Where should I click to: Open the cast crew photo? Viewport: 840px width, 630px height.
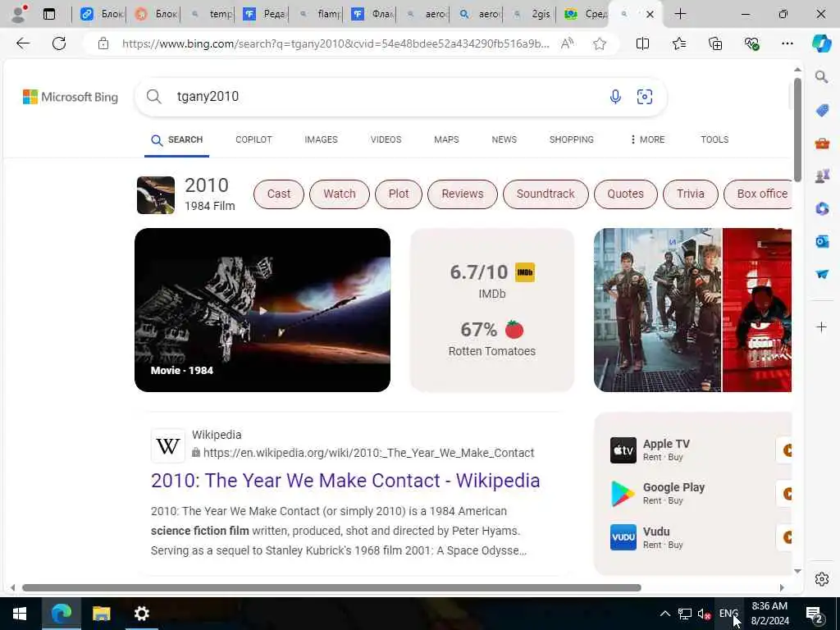[657, 310]
